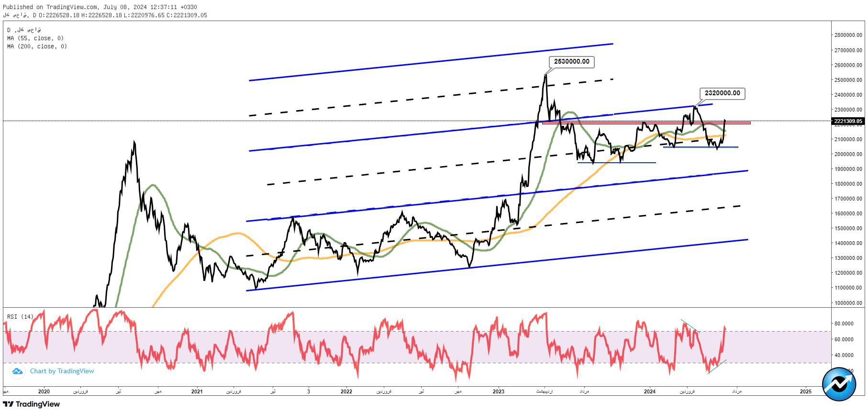Click the 2300000.00 price axis label

[848, 110]
